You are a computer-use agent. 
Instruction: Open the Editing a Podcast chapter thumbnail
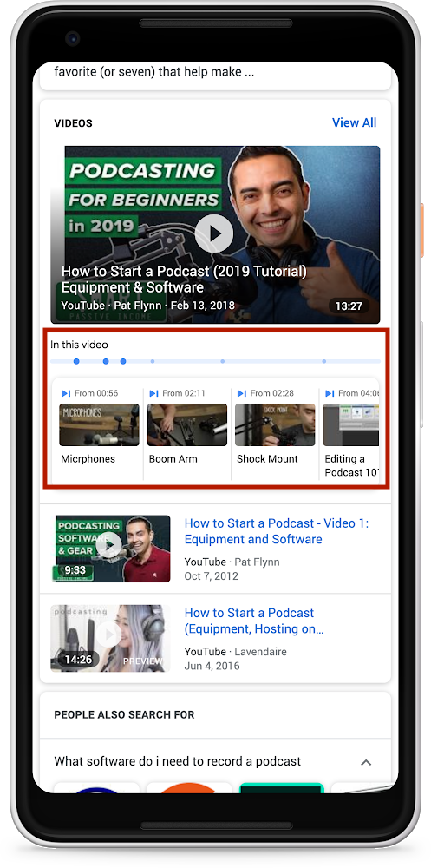[x=350, y=424]
